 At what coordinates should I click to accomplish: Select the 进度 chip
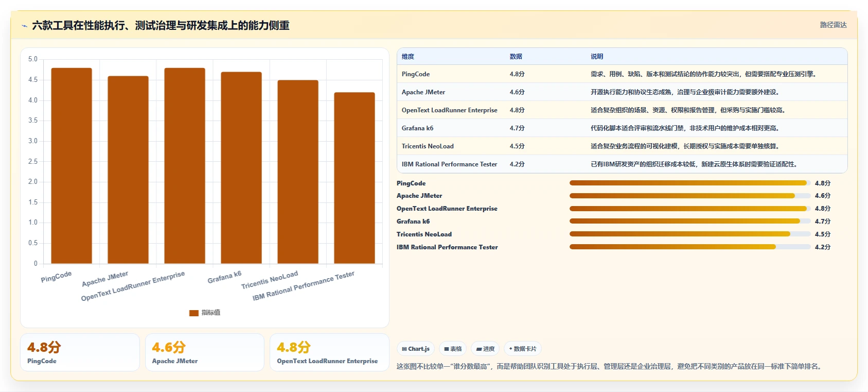(x=485, y=349)
